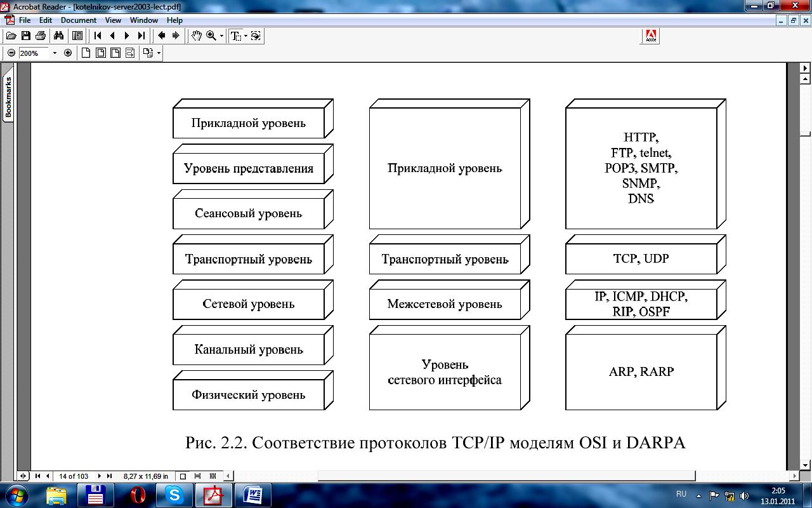Set Fit in Window page view

[100, 53]
